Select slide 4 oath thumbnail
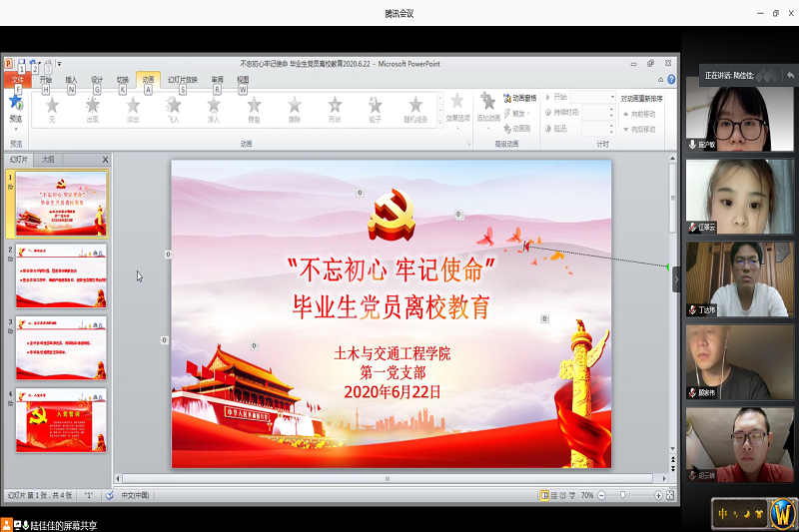Image resolution: width=799 pixels, height=532 pixels. pyautogui.click(x=61, y=420)
